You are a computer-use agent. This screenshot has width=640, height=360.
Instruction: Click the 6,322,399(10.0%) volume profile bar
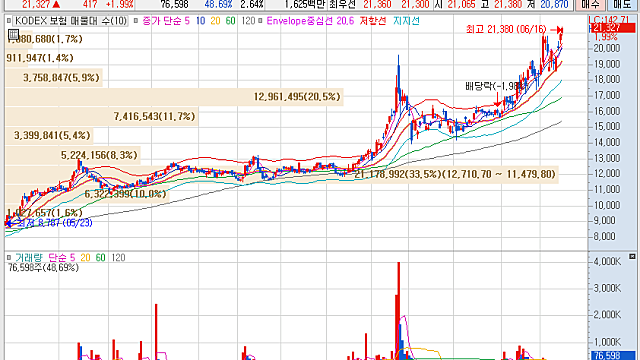point(87,194)
